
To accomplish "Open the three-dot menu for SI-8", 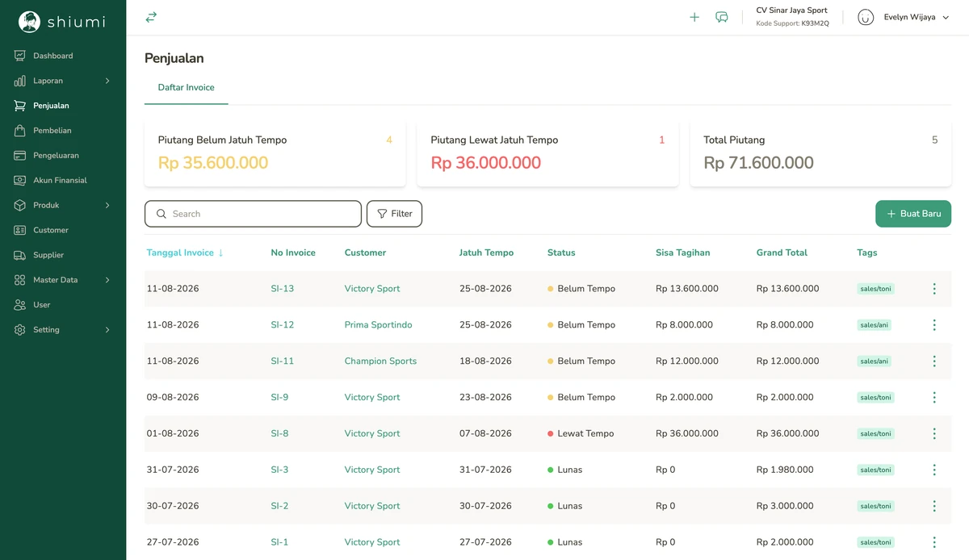I will pos(934,434).
